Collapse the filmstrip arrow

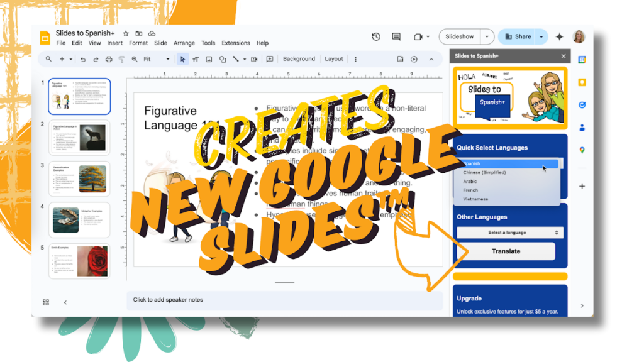65,302
